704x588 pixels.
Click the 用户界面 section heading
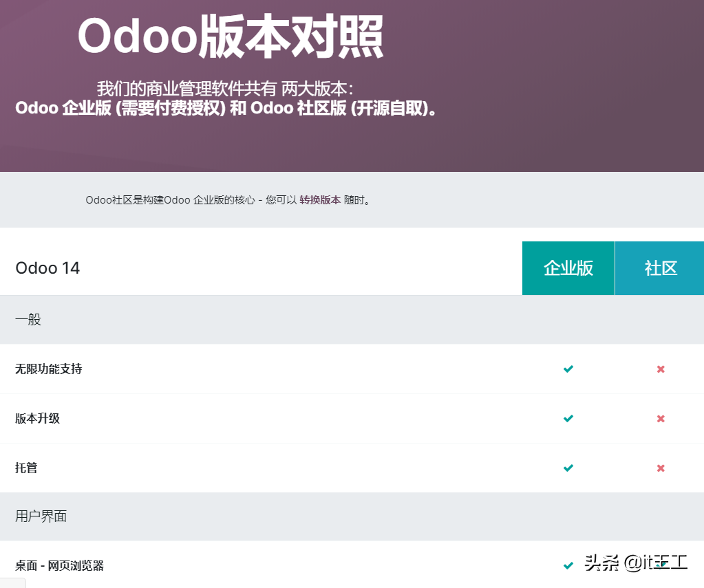pyautogui.click(x=41, y=516)
